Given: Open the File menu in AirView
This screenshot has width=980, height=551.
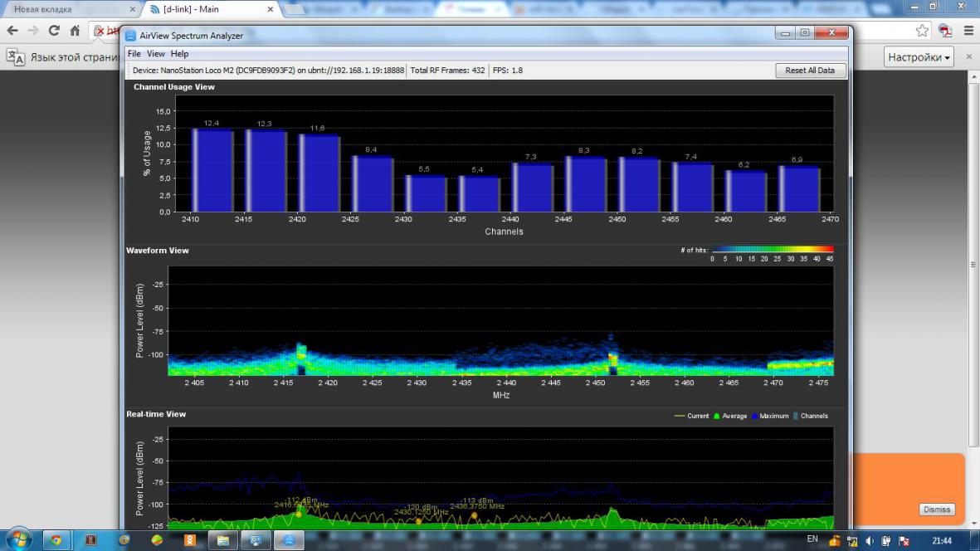Looking at the screenshot, I should (x=134, y=54).
